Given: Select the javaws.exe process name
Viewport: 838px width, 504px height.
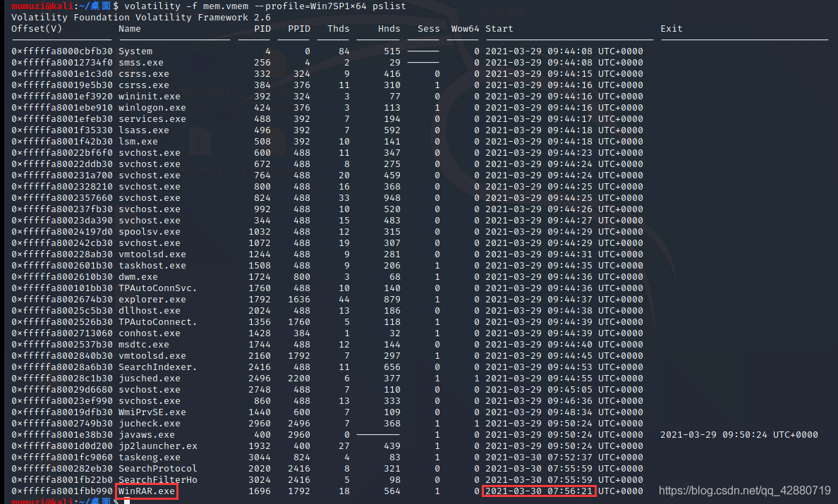Looking at the screenshot, I should pyautogui.click(x=147, y=435).
